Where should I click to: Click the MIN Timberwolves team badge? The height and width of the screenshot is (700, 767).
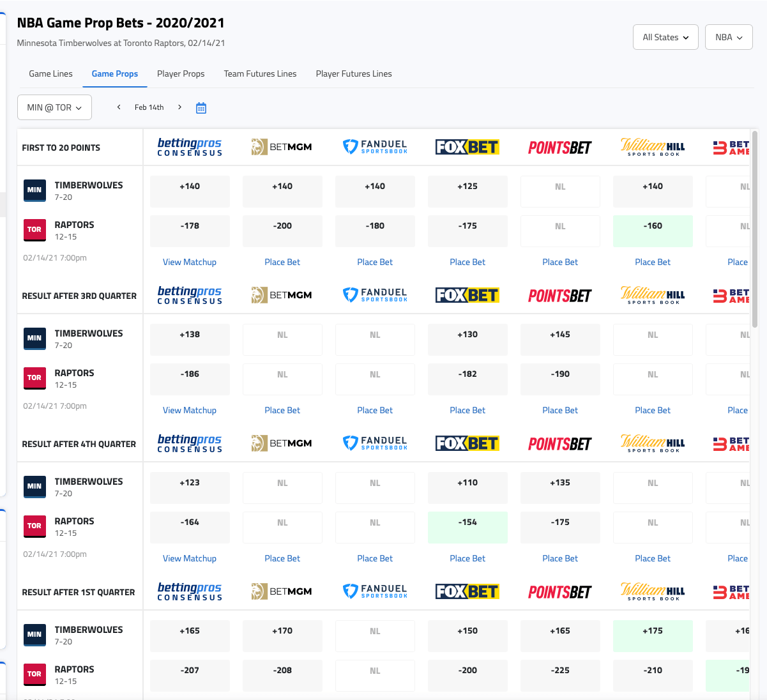34,190
